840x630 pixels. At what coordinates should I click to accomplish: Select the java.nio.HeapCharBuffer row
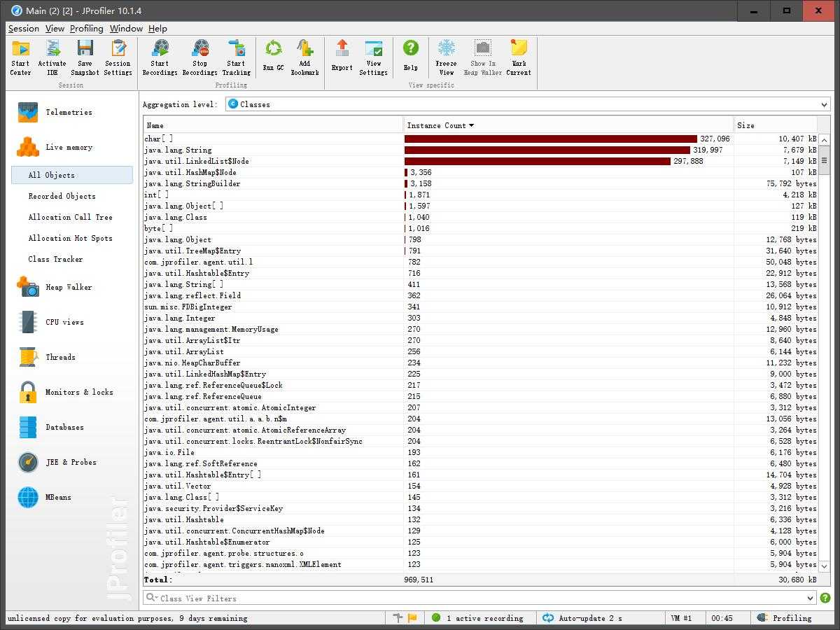(480, 363)
